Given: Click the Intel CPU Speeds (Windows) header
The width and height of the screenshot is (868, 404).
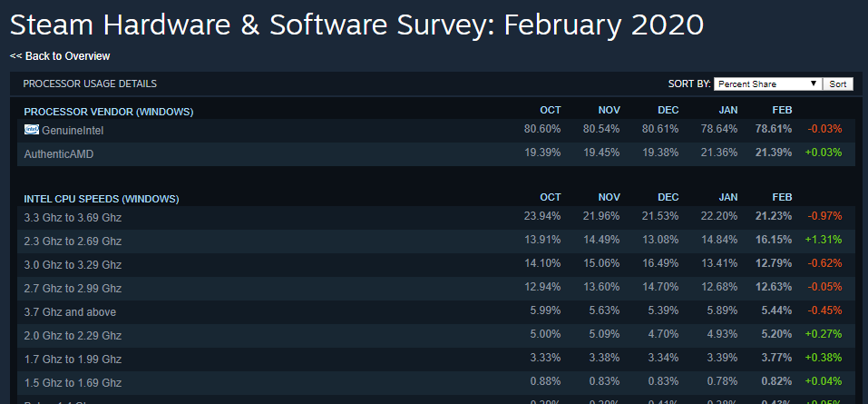Looking at the screenshot, I should [x=101, y=198].
